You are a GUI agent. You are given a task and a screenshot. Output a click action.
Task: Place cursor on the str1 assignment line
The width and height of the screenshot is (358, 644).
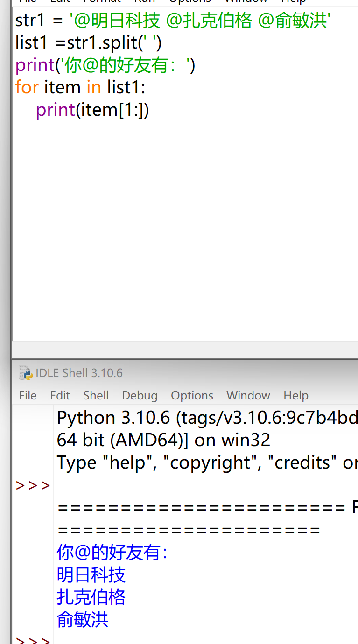click(x=173, y=21)
